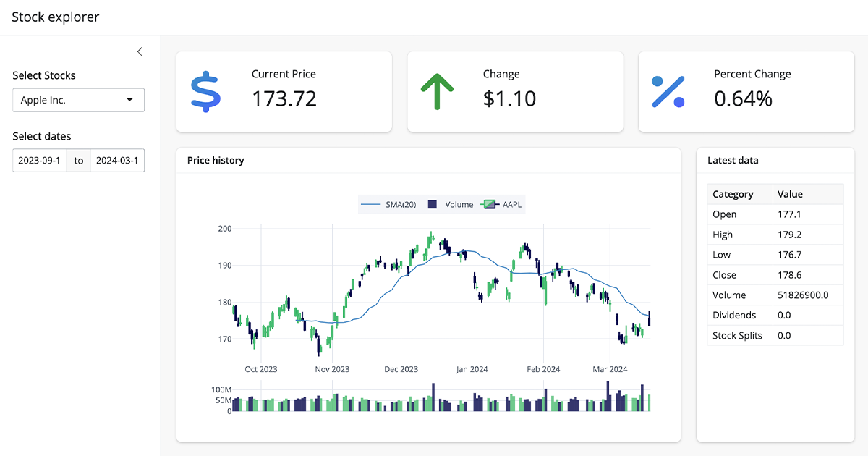Click the blue dollar sign icon
This screenshot has height=456, width=868.
click(206, 92)
